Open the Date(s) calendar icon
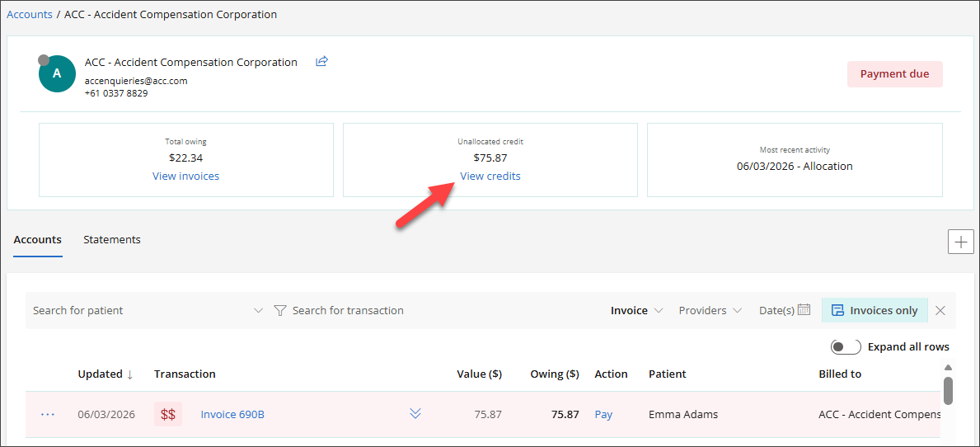 804,311
